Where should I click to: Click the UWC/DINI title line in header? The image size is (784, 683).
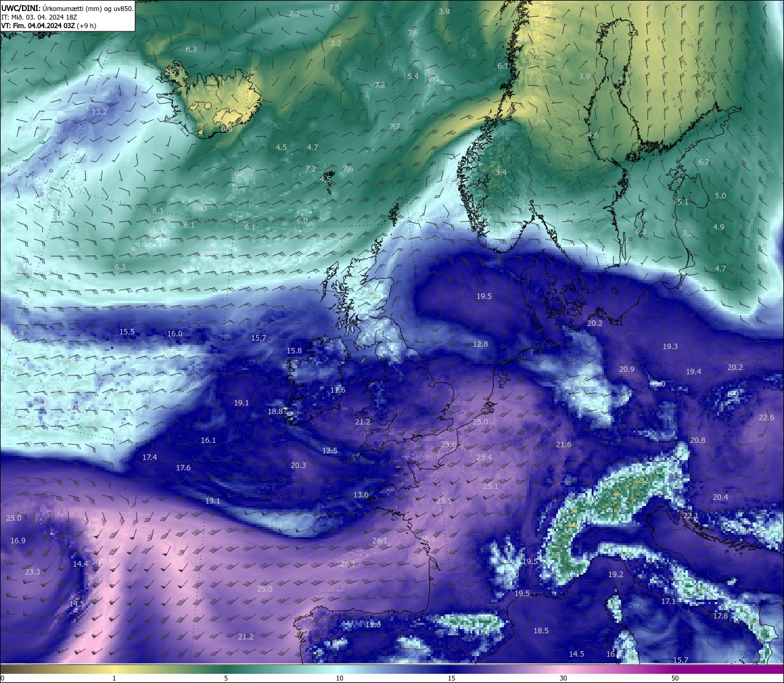pyautogui.click(x=67, y=9)
